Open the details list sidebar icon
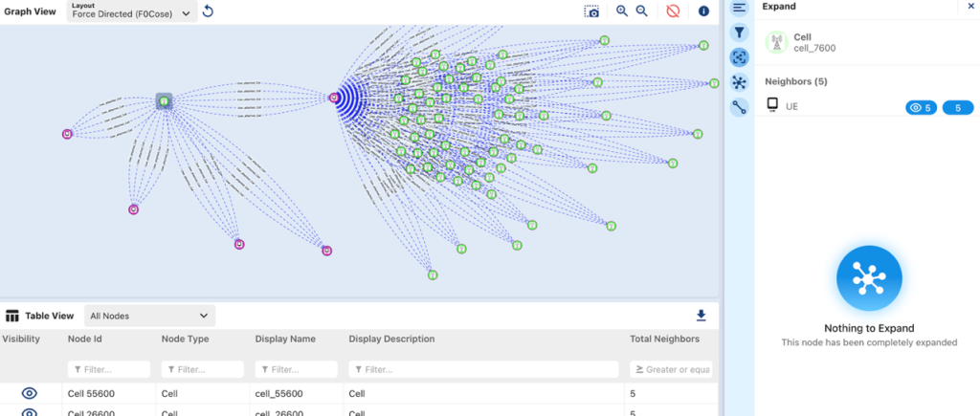This screenshot has height=416, width=980. pos(740,7)
